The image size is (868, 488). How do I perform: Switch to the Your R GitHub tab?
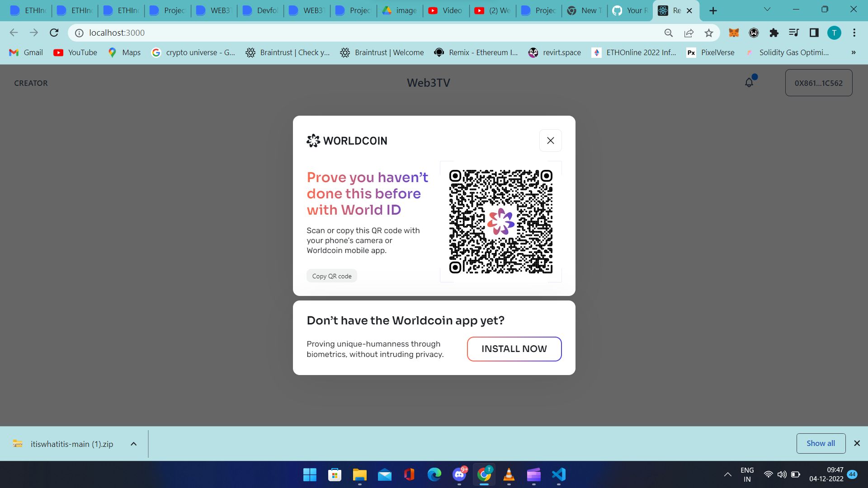[x=630, y=10]
